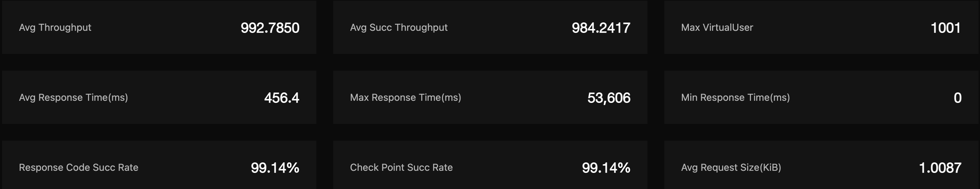Screen dimensions: 980x189
Task: Select the 456.4 response time value
Action: coord(282,98)
